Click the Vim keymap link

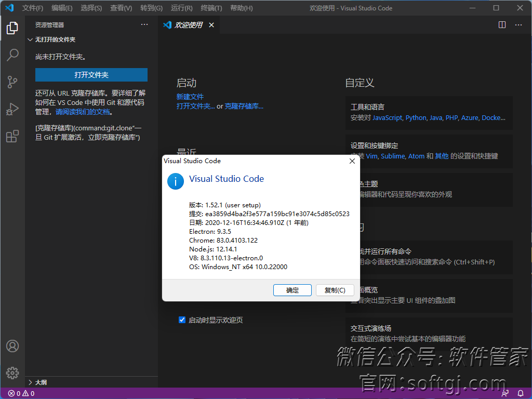pyautogui.click(x=371, y=156)
